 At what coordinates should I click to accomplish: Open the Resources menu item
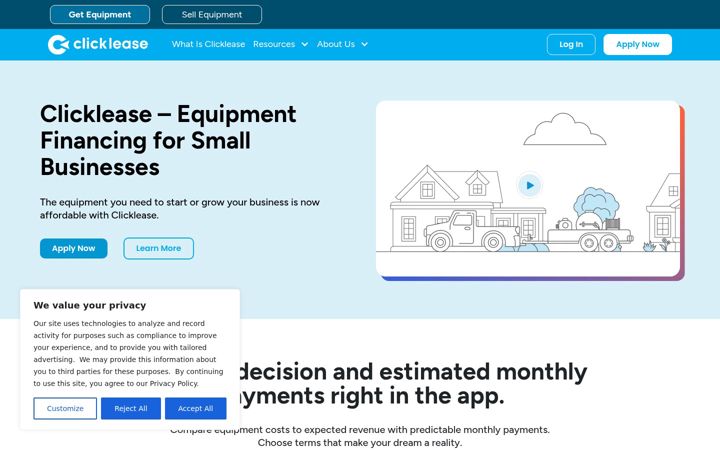pos(274,45)
